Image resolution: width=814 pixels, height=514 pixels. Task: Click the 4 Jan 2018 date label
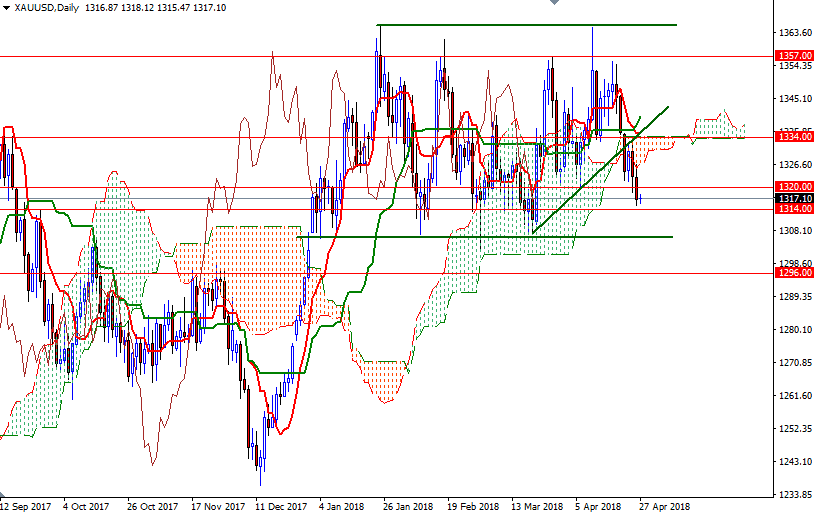coord(341,506)
